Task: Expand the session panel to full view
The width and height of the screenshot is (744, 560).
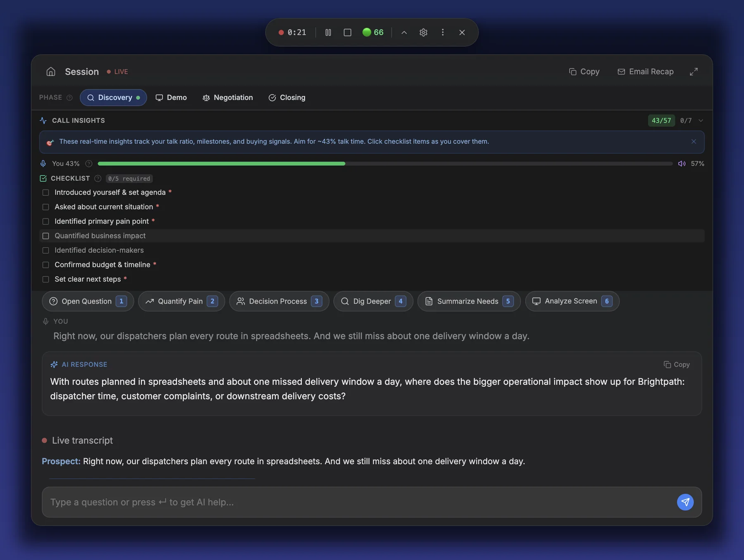Action: tap(694, 71)
